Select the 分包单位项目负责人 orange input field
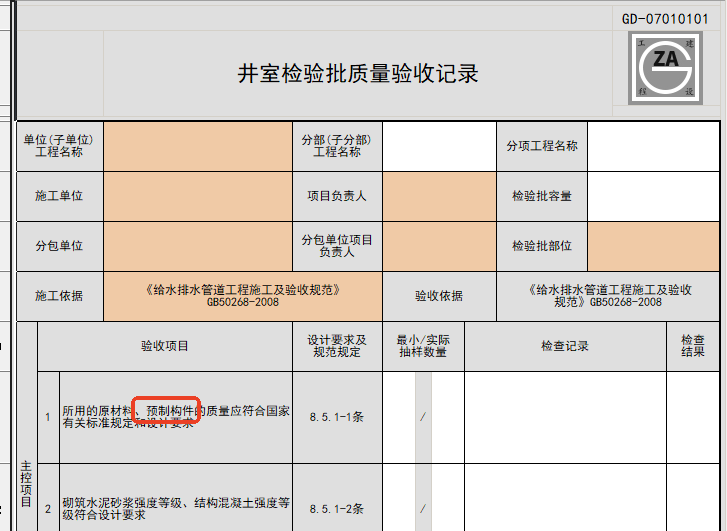The height and width of the screenshot is (531, 727). [439, 246]
